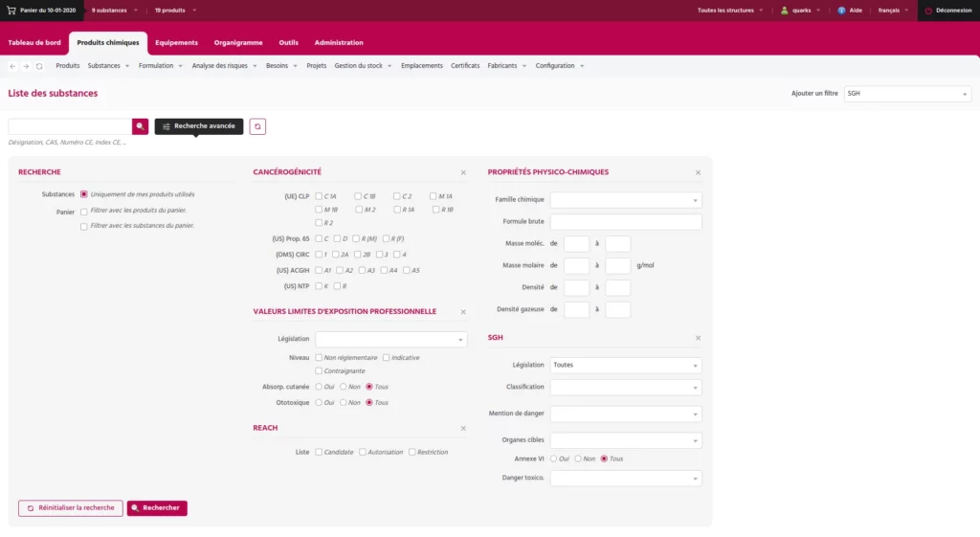Viewport: 980px width, 537px height.
Task: Click the Rechercher button
Action: pos(157,508)
